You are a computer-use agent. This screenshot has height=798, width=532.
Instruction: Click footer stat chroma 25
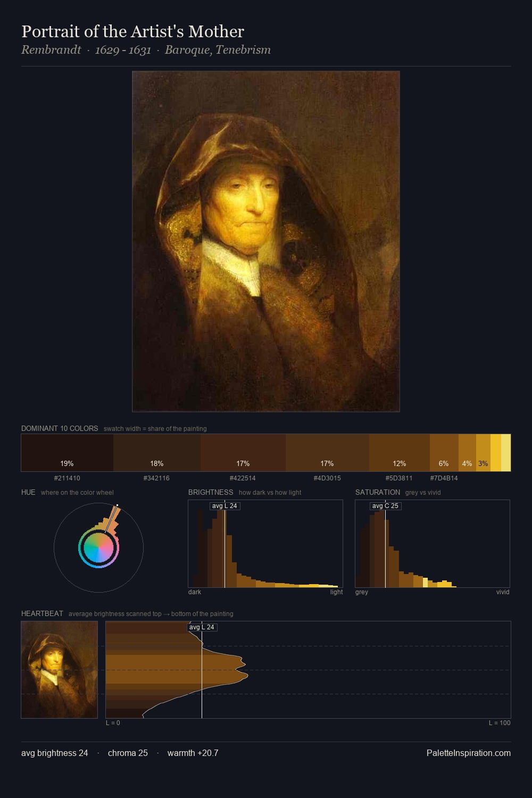tap(128, 753)
